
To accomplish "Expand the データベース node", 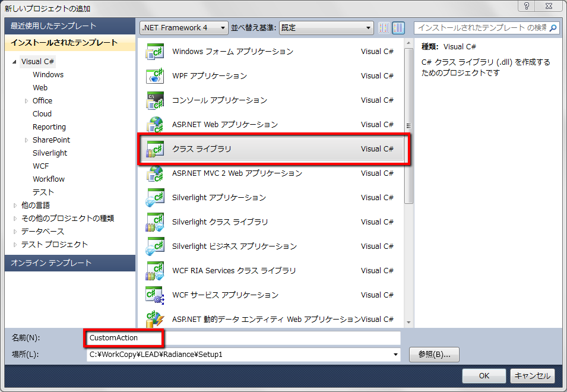I will (15, 232).
